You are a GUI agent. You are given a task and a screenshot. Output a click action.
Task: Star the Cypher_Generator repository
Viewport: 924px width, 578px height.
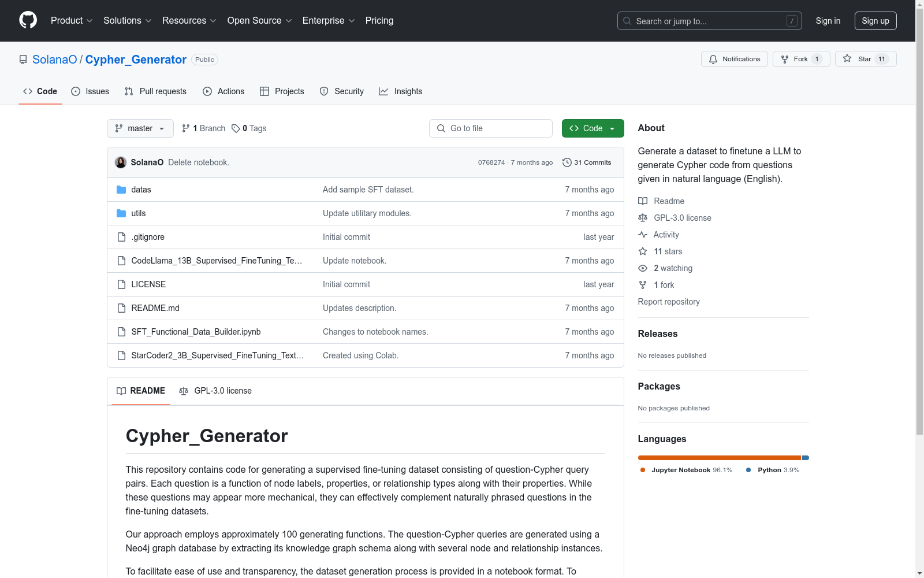pos(865,59)
